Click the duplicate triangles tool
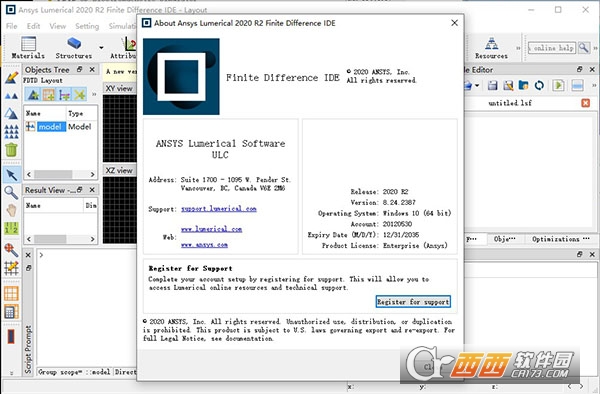This screenshot has width=600, height=394. pos(11,96)
